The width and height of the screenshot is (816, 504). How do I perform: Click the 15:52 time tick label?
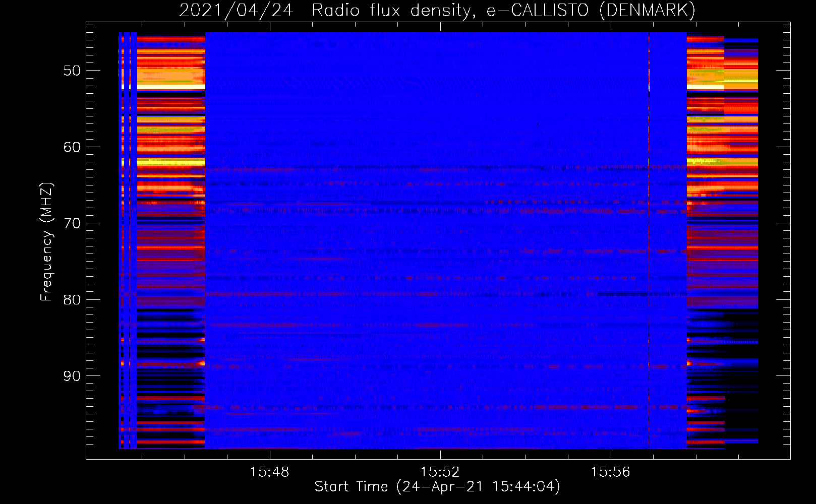(x=440, y=472)
